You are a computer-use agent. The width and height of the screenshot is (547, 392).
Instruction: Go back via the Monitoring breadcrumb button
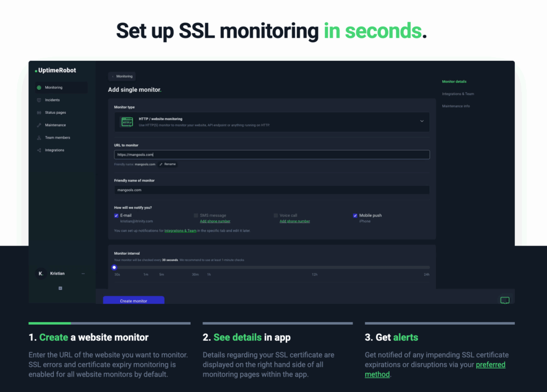(122, 76)
